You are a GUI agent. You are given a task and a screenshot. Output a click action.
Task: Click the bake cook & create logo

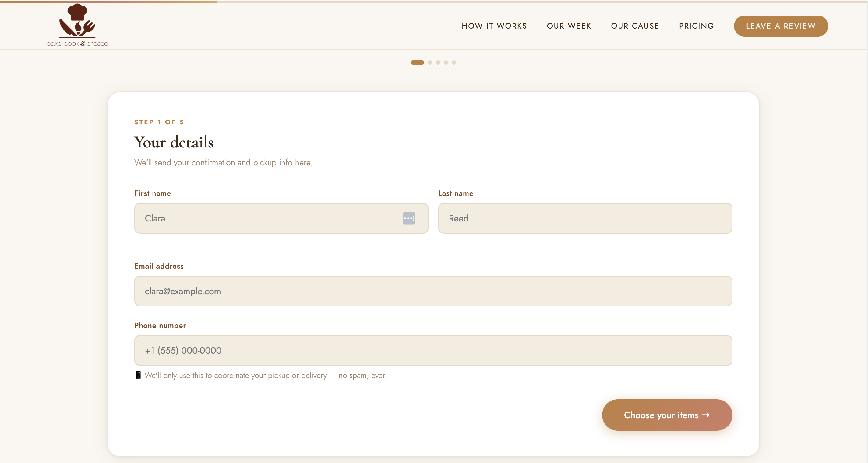point(77,25)
